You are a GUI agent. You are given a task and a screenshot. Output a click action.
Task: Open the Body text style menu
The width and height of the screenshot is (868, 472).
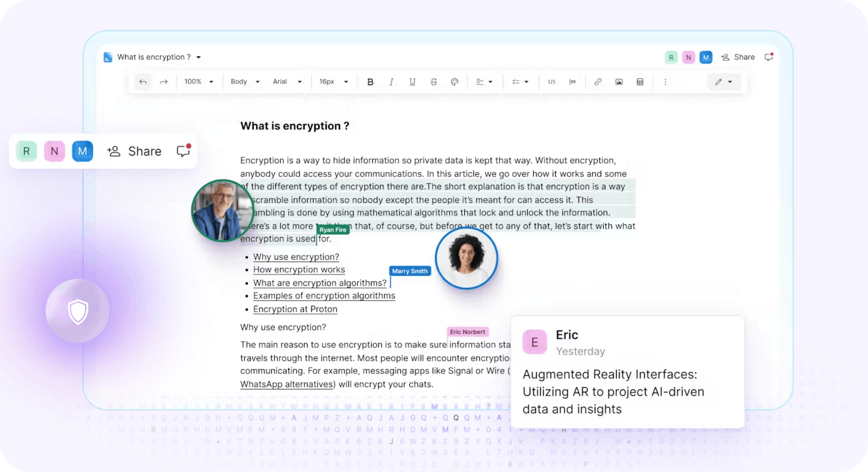point(245,81)
